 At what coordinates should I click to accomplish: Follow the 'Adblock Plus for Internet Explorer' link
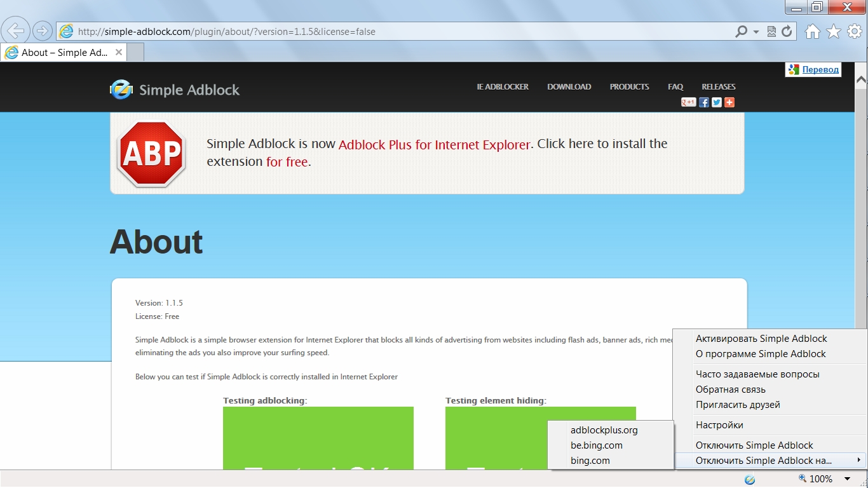click(434, 145)
